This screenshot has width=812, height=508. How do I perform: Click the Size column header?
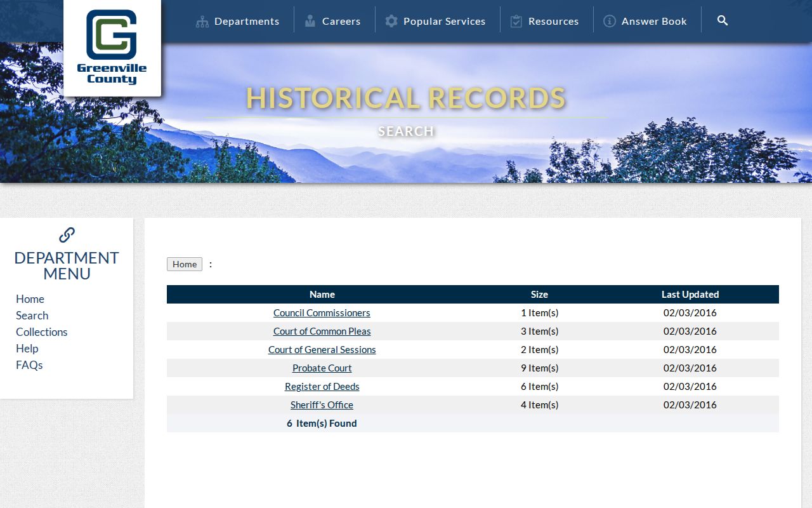click(x=539, y=295)
